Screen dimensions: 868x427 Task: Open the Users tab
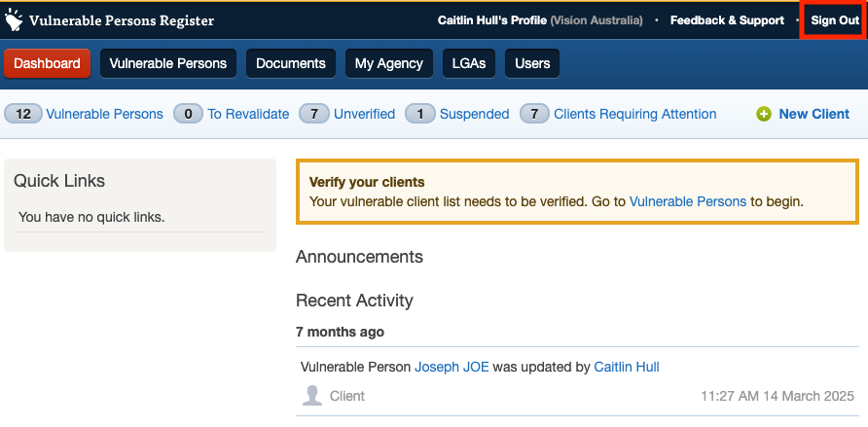(531, 63)
